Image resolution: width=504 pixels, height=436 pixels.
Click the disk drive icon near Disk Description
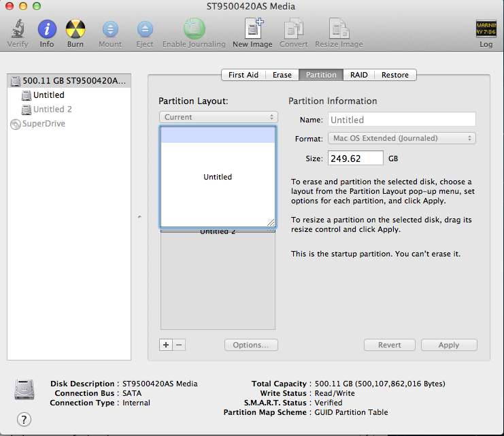[24, 389]
